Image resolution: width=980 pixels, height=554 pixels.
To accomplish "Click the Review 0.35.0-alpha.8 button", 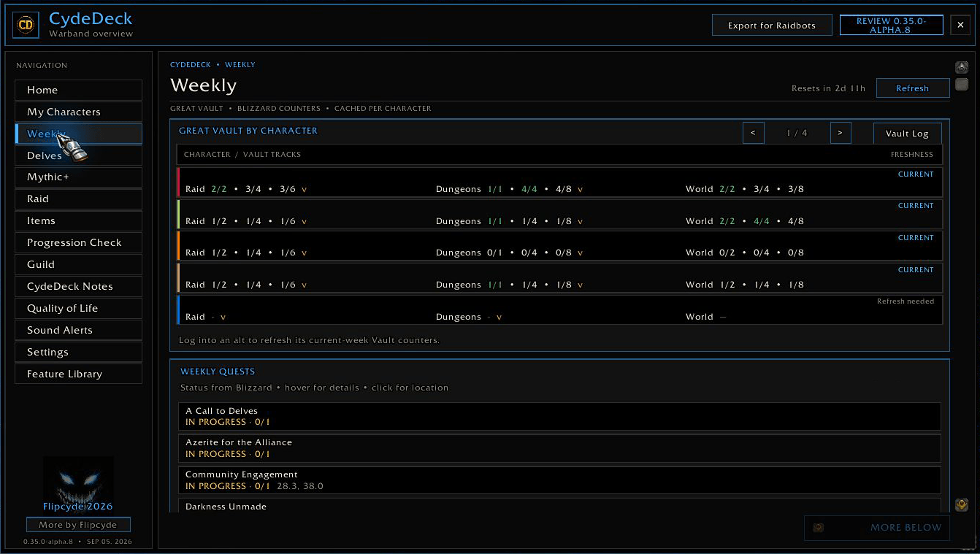I will pyautogui.click(x=891, y=26).
